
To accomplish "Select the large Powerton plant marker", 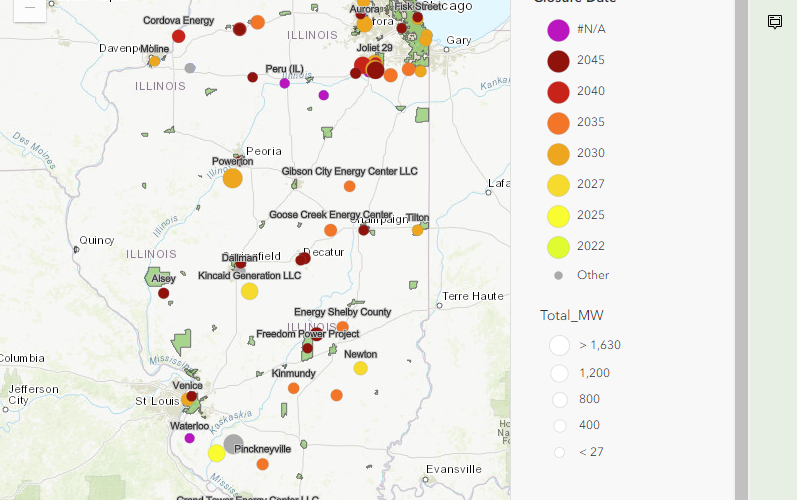I will click(232, 178).
